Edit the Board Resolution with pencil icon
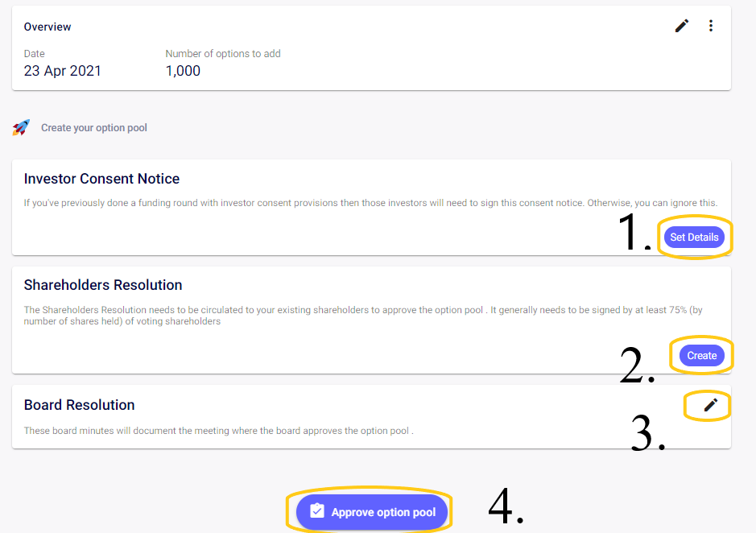The height and width of the screenshot is (533, 756). coord(710,405)
